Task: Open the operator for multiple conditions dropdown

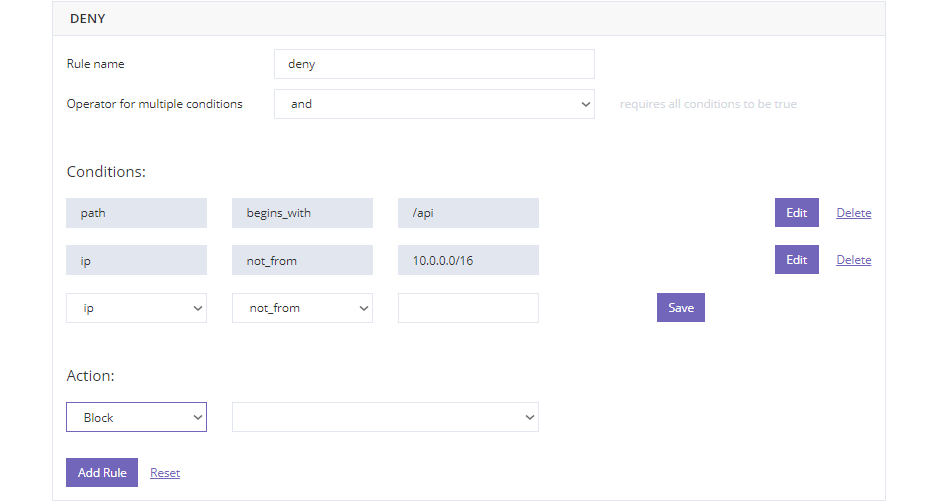Action: coord(434,104)
